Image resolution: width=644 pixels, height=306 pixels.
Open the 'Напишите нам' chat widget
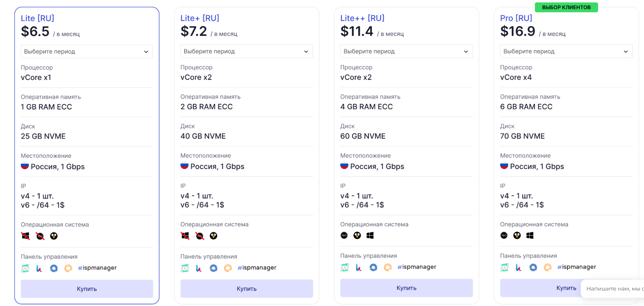(612, 289)
